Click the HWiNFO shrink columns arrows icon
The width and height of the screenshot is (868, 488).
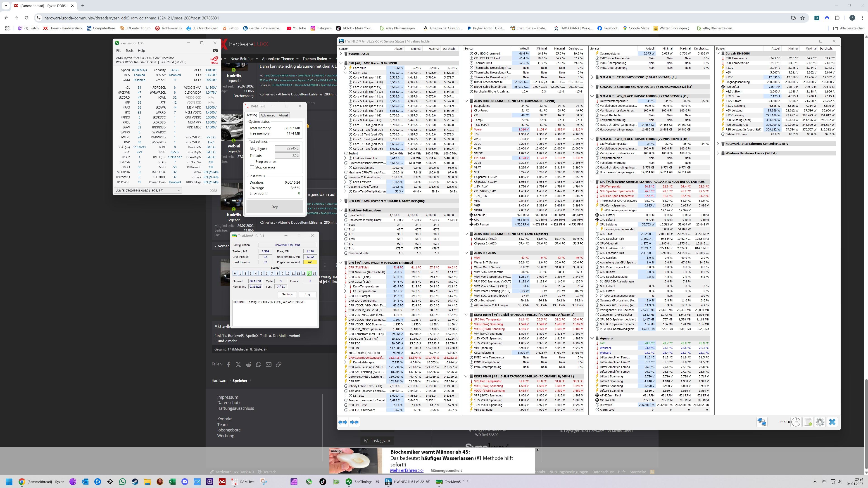click(354, 422)
